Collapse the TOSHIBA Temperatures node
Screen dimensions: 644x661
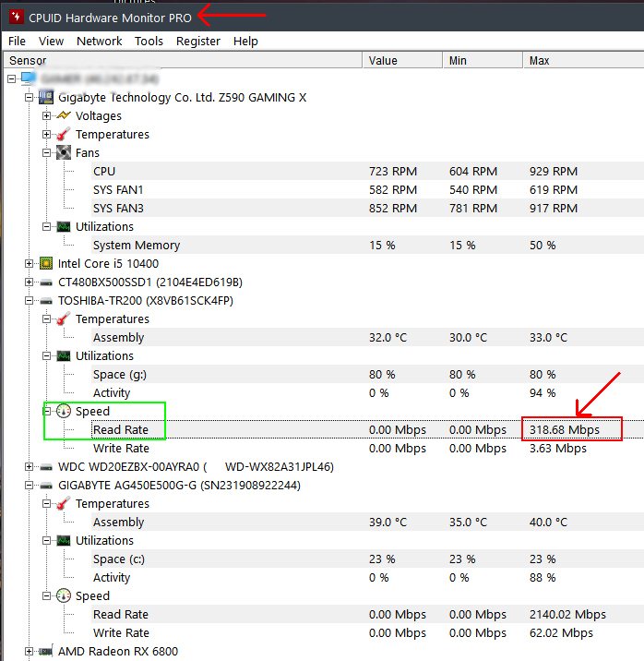pyautogui.click(x=46, y=319)
